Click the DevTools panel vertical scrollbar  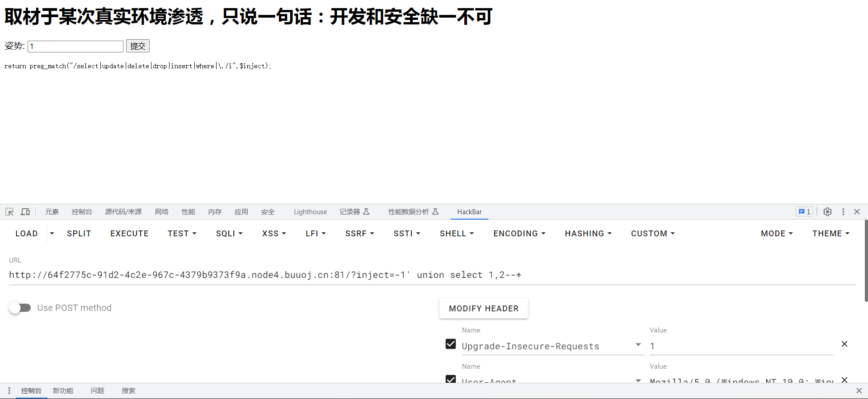tap(866, 260)
